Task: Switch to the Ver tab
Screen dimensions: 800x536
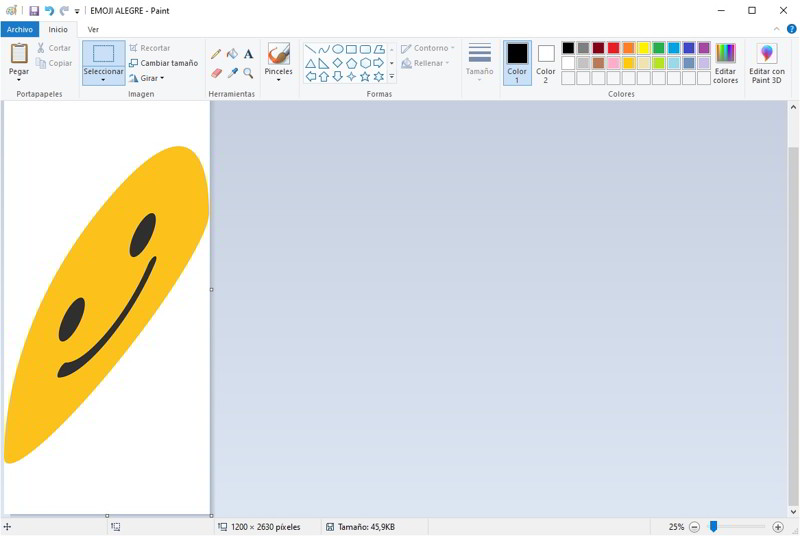Action: click(x=93, y=30)
